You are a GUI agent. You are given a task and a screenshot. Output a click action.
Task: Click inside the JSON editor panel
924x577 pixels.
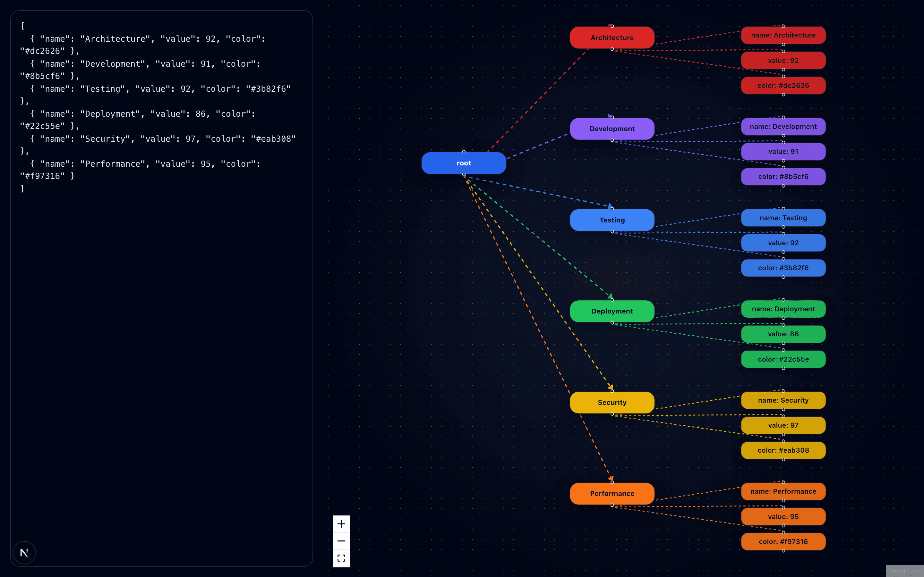coord(160,114)
